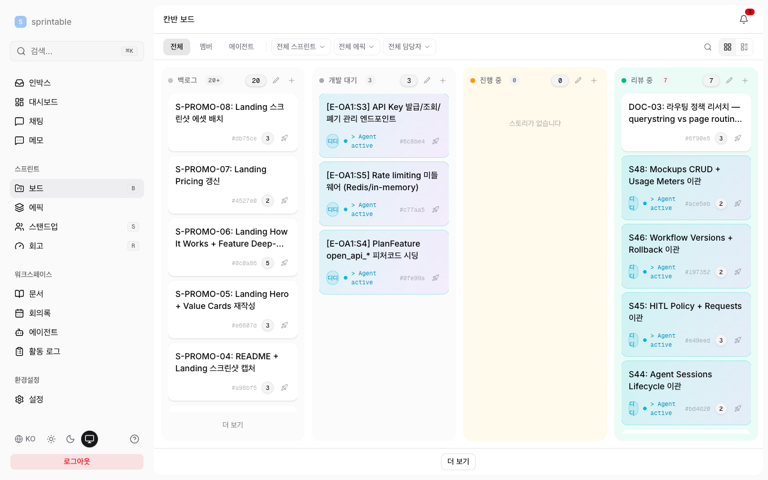The height and width of the screenshot is (480, 768).
Task: Click the rocket icon on E-OA1:S3 card
Action: coord(435,141)
